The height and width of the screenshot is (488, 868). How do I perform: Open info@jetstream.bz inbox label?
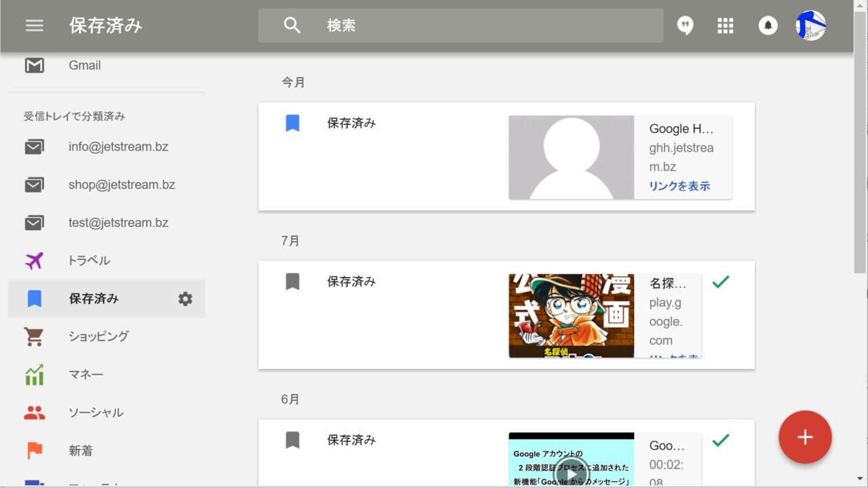(118, 147)
